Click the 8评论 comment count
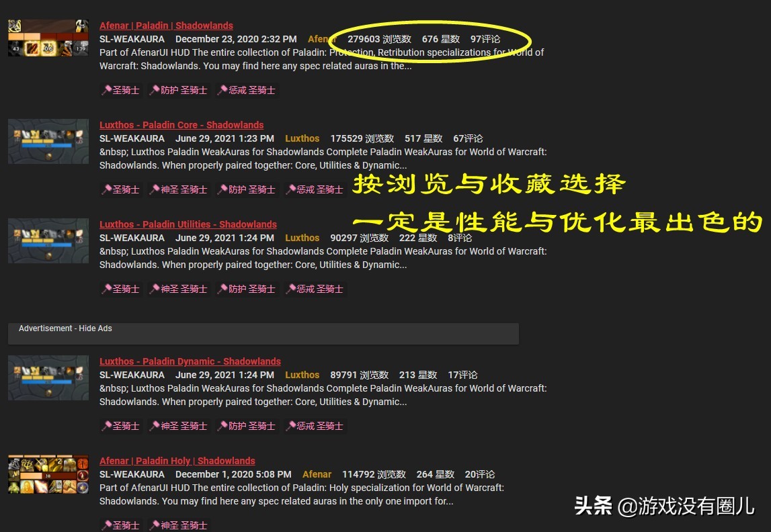Image resolution: width=771 pixels, height=532 pixels. 460,238
